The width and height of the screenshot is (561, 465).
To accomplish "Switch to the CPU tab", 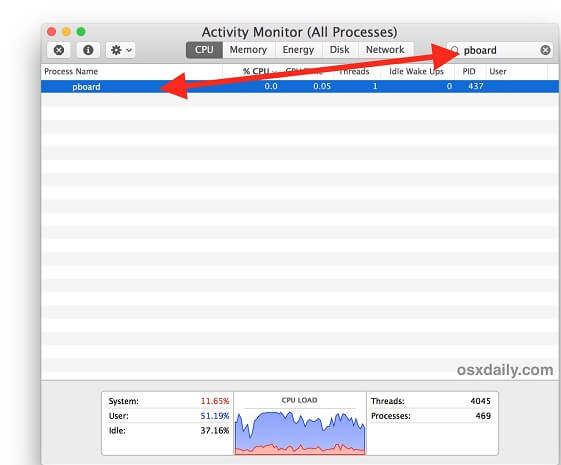I will [x=204, y=49].
